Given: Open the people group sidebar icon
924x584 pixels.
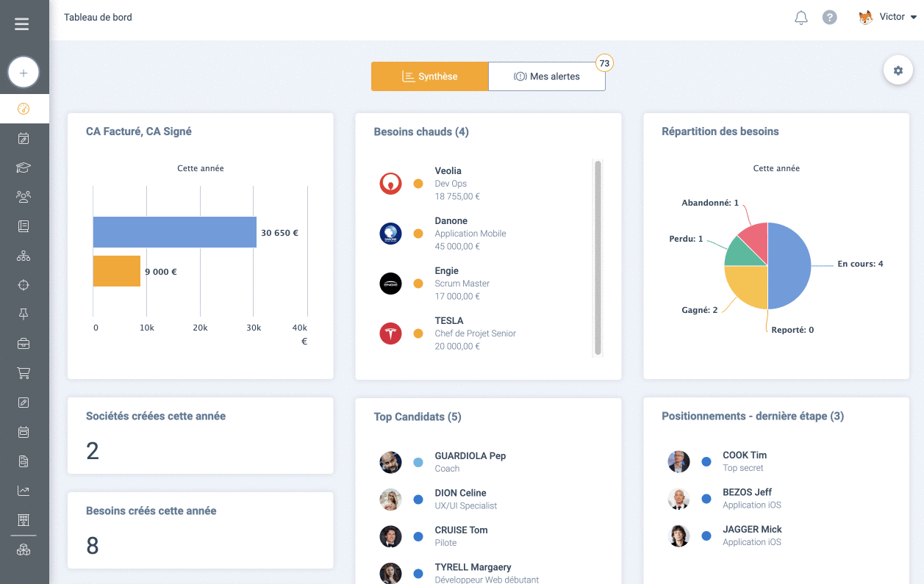Looking at the screenshot, I should pos(24,197).
